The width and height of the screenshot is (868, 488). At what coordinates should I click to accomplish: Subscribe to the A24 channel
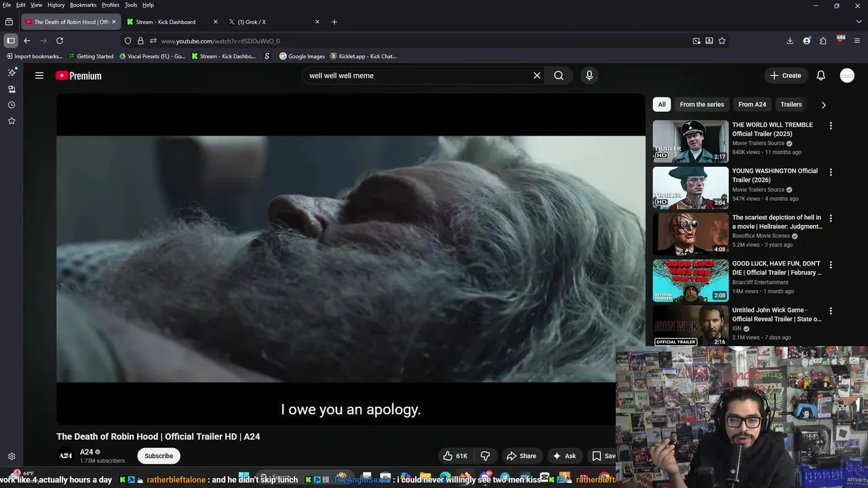[159, 456]
